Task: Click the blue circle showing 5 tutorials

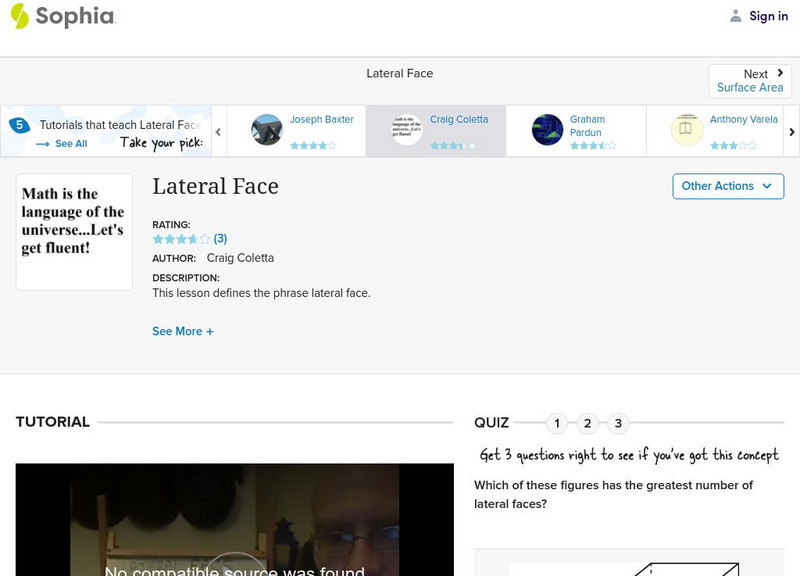Action: click(18, 124)
